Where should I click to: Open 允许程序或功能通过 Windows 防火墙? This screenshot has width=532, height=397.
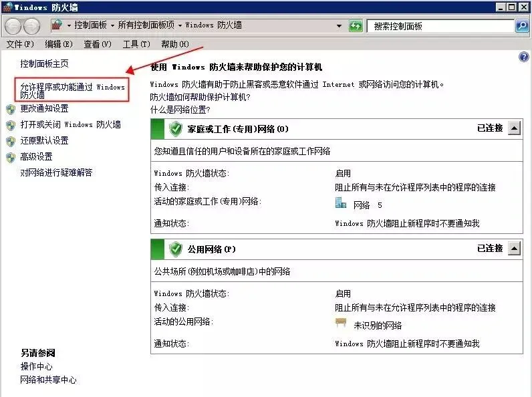(x=72, y=91)
